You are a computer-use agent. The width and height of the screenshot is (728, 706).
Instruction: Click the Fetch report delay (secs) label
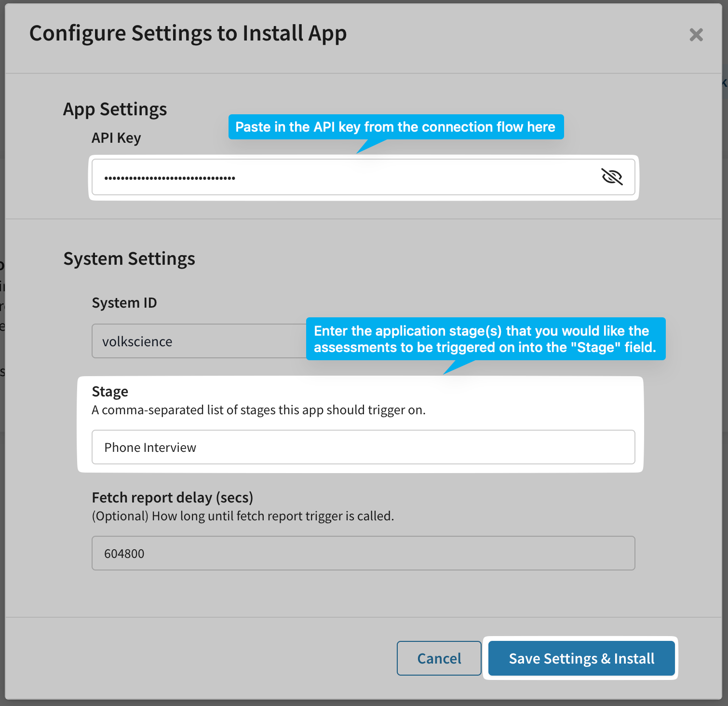point(172,498)
